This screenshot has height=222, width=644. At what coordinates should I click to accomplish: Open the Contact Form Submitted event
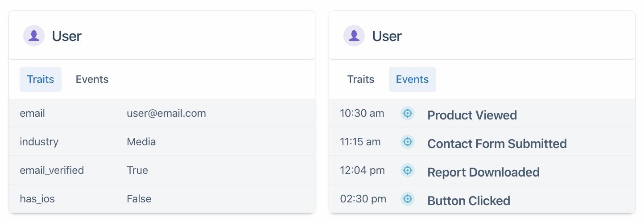pos(497,144)
